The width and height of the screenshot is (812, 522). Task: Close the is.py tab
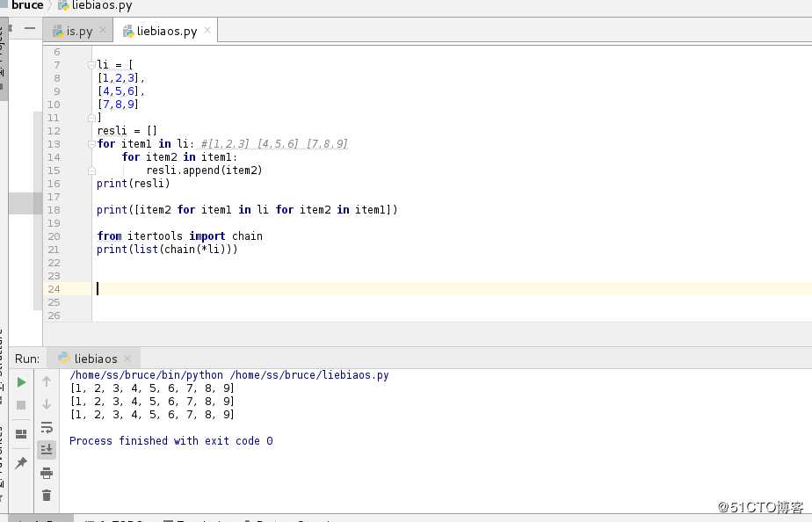coord(103,30)
